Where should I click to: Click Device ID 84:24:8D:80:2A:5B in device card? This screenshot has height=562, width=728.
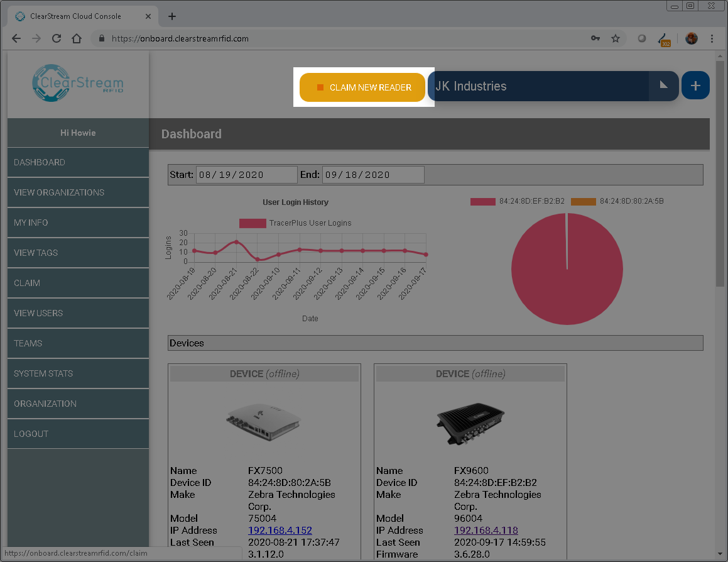[289, 483]
